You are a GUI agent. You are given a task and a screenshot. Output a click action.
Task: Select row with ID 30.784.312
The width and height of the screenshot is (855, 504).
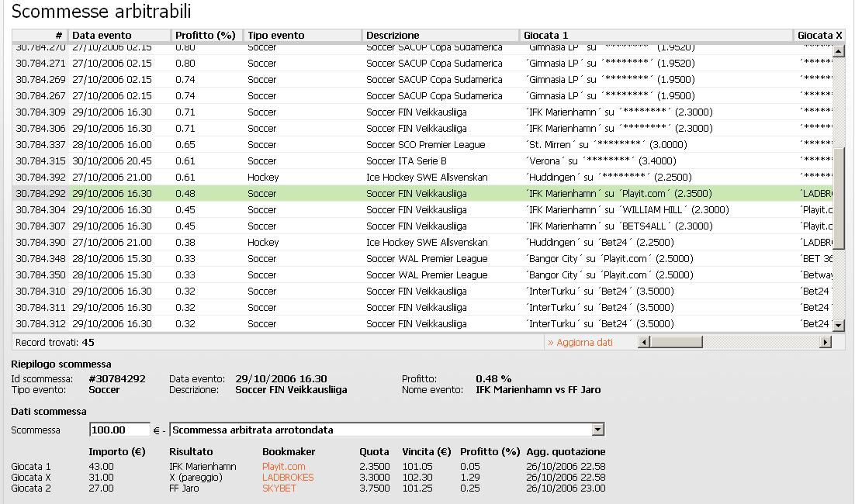click(x=422, y=323)
